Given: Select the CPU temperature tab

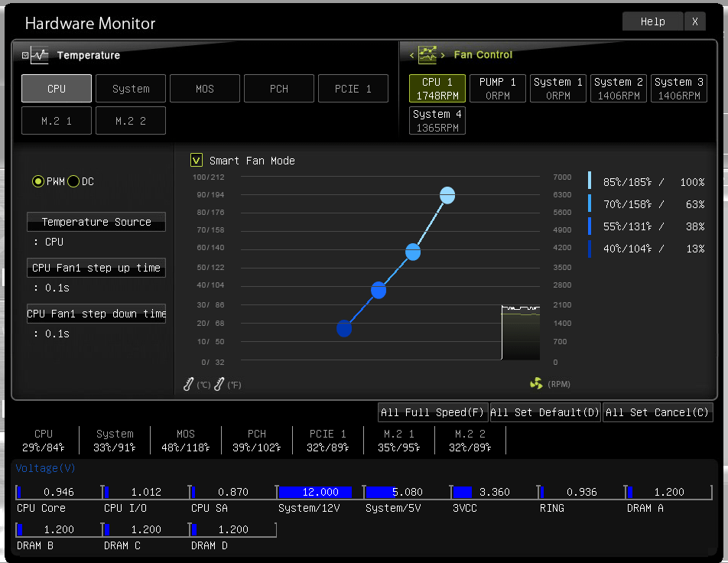Looking at the screenshot, I should tap(56, 88).
